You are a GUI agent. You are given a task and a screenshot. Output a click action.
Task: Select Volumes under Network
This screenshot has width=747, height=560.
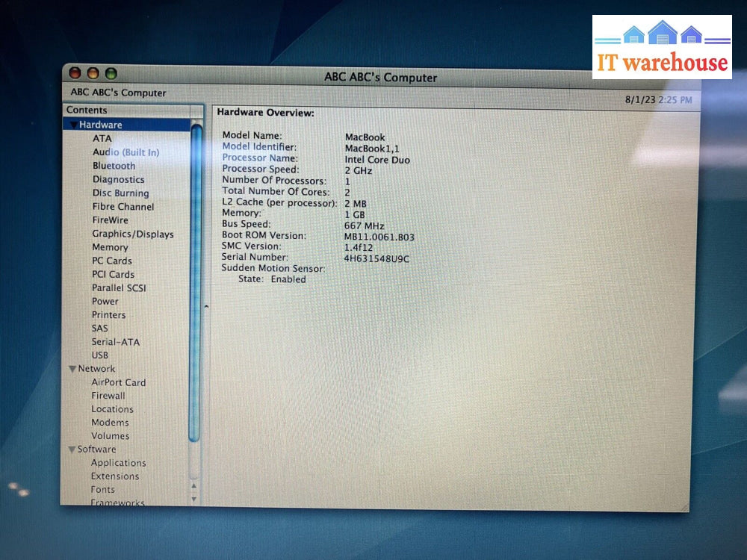tap(110, 436)
